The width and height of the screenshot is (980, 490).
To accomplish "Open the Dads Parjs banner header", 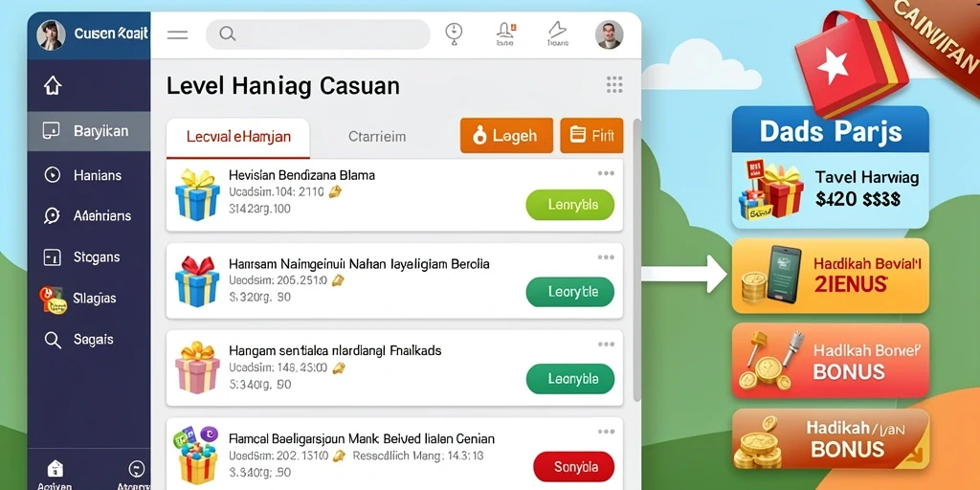I will coord(830,129).
